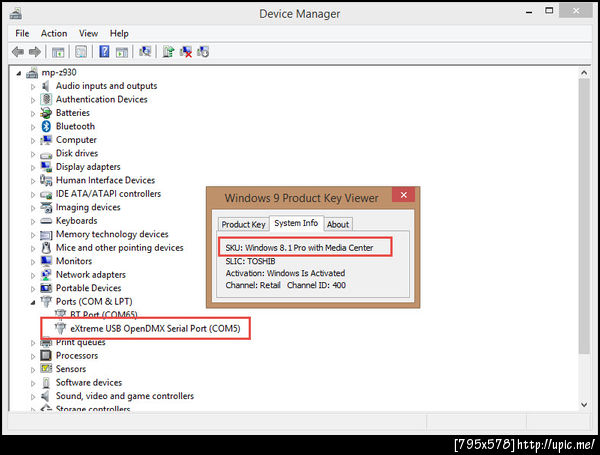Open the Properties toolbar icon
The width and height of the screenshot is (600, 455).
coord(81,52)
